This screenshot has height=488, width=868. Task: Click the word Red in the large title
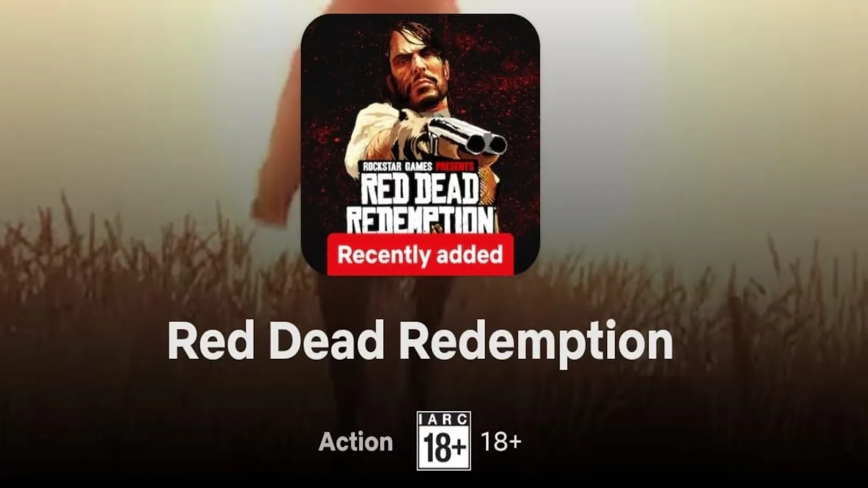(211, 341)
